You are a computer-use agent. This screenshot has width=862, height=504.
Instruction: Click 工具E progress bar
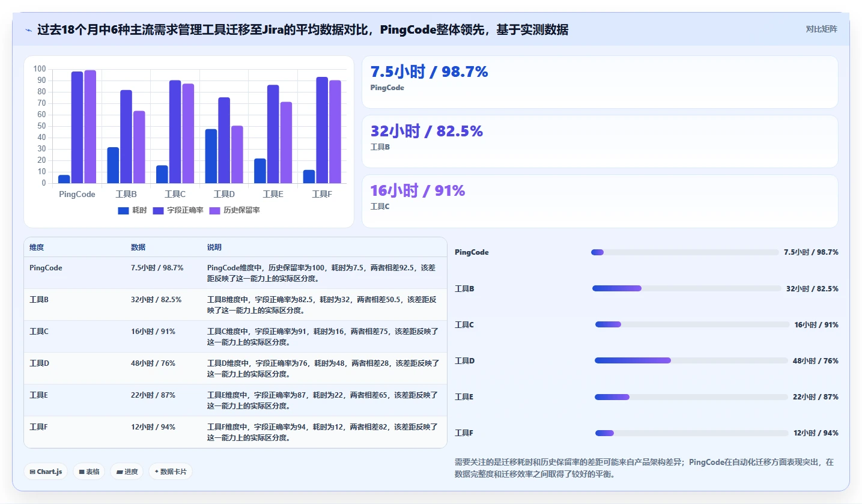[691, 396]
